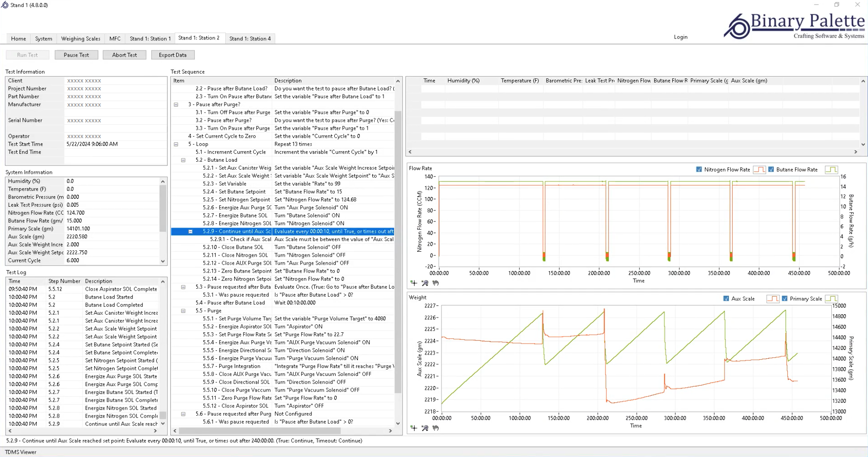Collapse the 5.5 - Purge node
Screen dimensions: 868x457
[184, 311]
